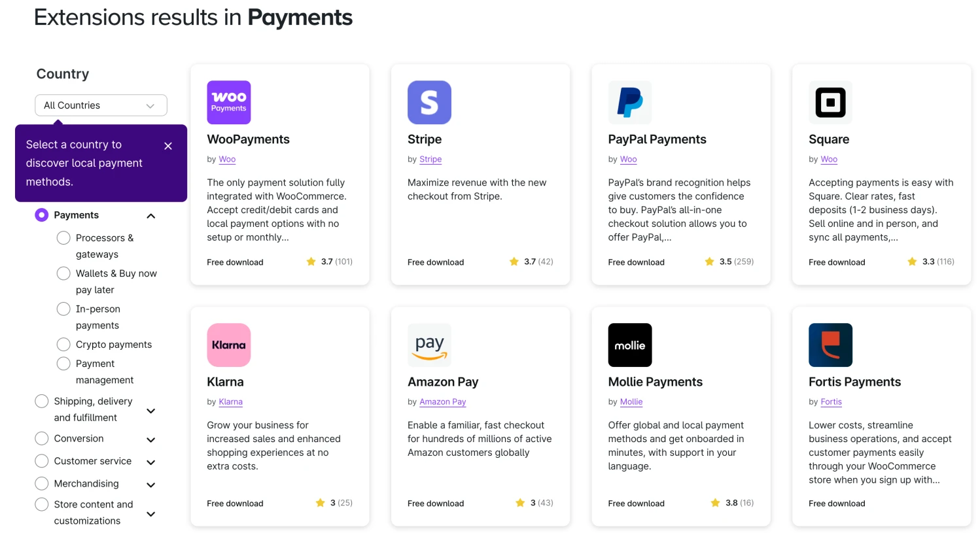The image size is (980, 533).
Task: Click the WooPayments app icon
Action: point(228,102)
